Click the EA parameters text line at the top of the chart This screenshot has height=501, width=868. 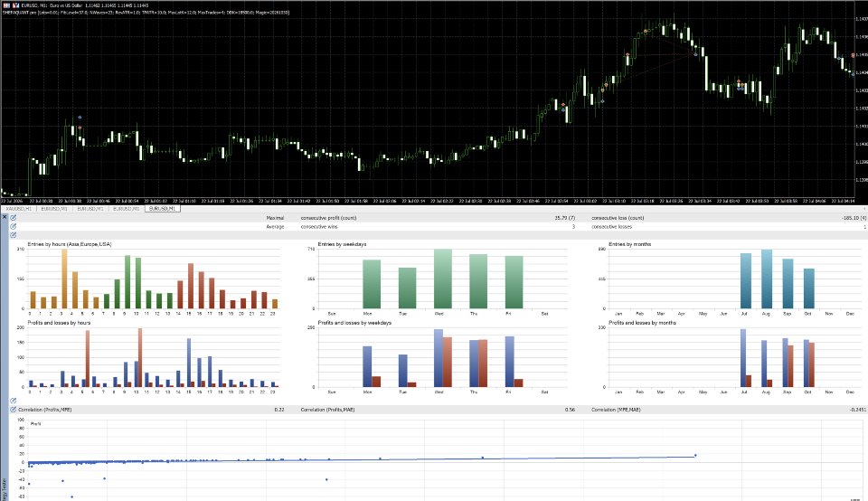pos(146,12)
